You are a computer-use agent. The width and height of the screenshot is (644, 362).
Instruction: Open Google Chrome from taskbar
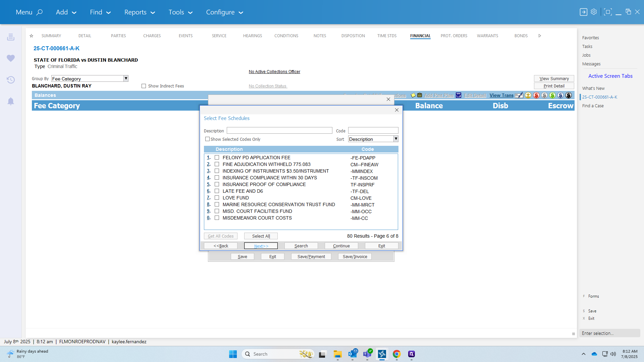397,354
